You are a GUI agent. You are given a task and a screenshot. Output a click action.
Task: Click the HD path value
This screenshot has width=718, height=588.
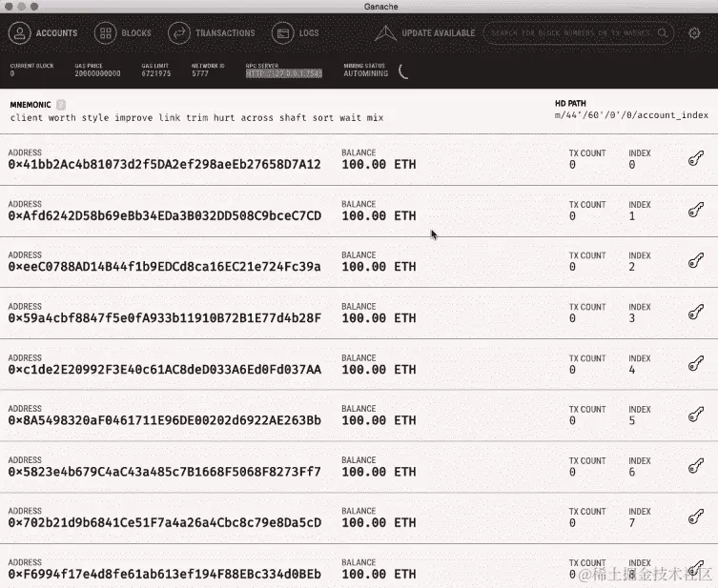(x=631, y=115)
